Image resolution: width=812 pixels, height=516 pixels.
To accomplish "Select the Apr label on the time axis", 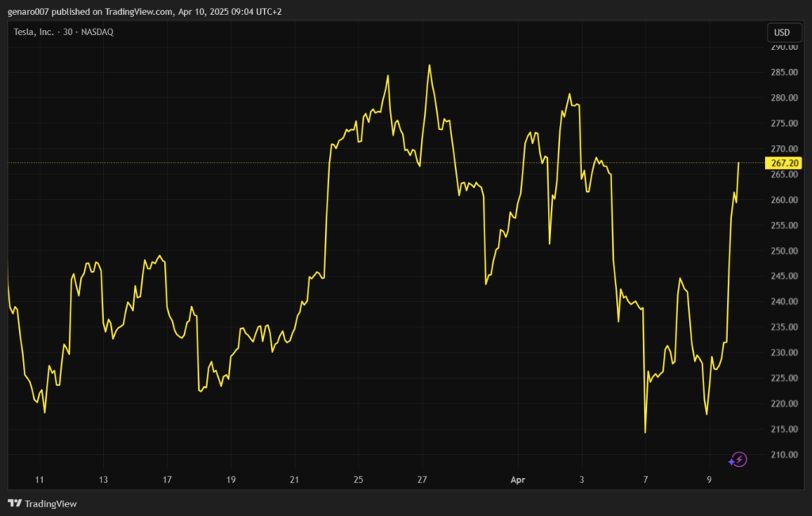I will [x=518, y=480].
